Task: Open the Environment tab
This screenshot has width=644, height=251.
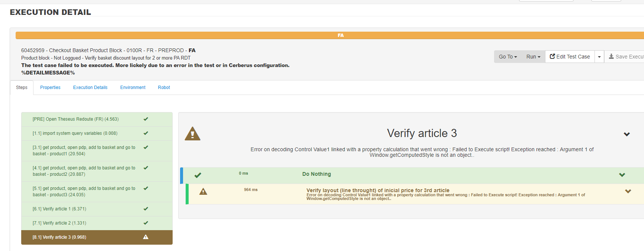Action: (133, 88)
